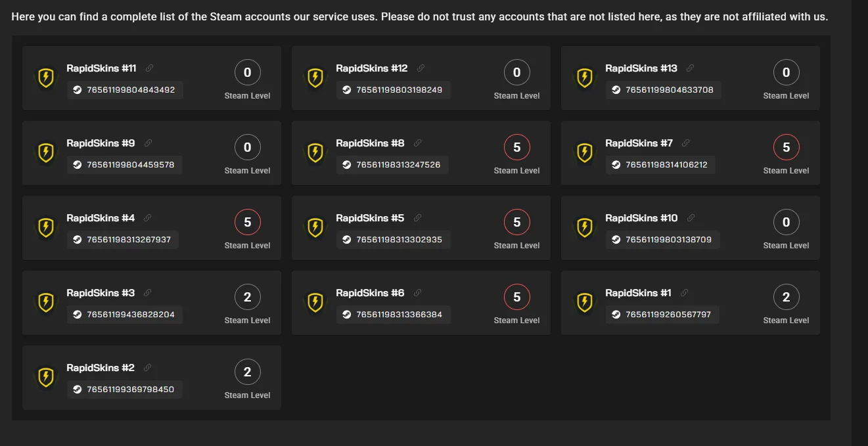
Task: Click the Steam ID 76561198313247526 button
Action: coord(392,165)
